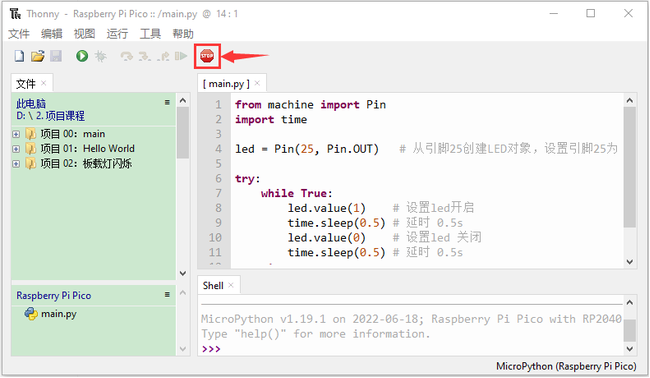Viewport: 650px width, 378px height.
Task: Select folder 项目 00: main
Action: tap(73, 134)
